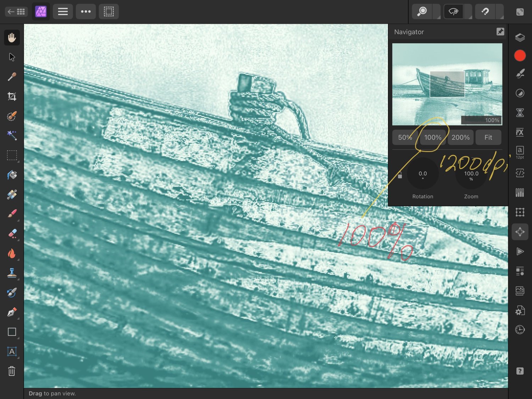Activate the Text tool
The width and height of the screenshot is (532, 399).
point(12,351)
